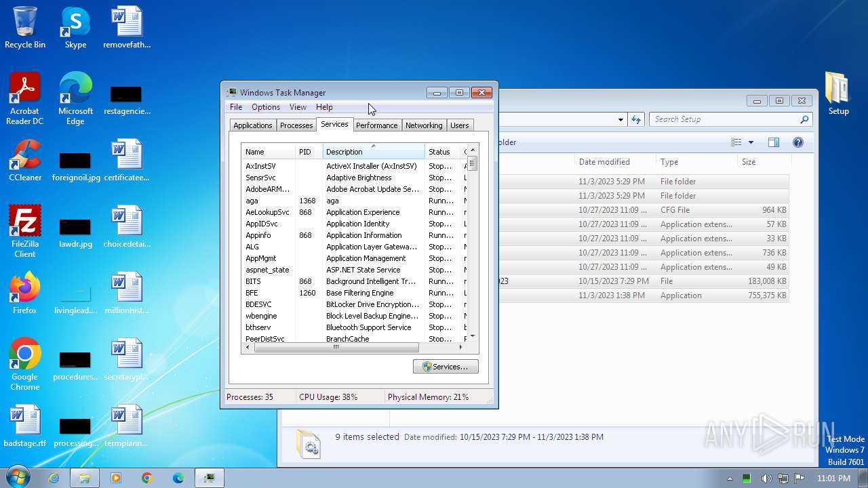Open the Firefox desktop shortcut
The height and width of the screenshot is (488, 868).
(x=25, y=293)
